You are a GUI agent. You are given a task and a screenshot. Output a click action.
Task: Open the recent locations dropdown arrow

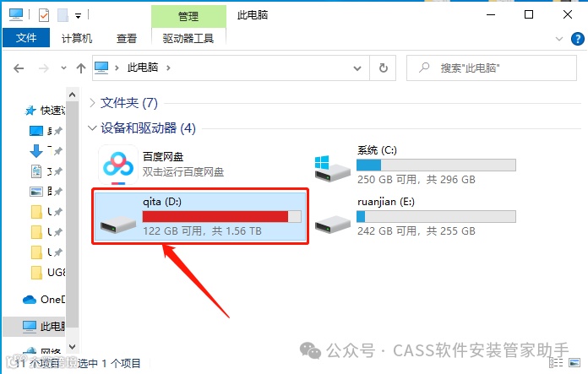coord(63,68)
